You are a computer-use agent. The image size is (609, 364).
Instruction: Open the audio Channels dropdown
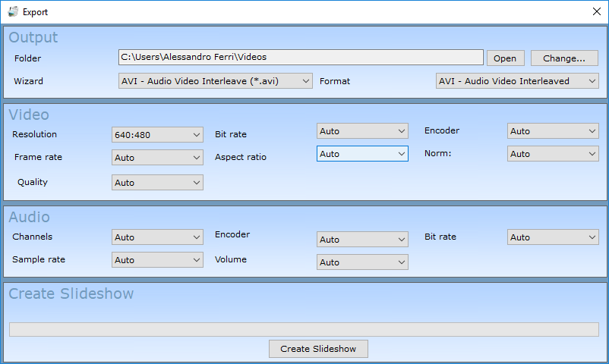[157, 237]
